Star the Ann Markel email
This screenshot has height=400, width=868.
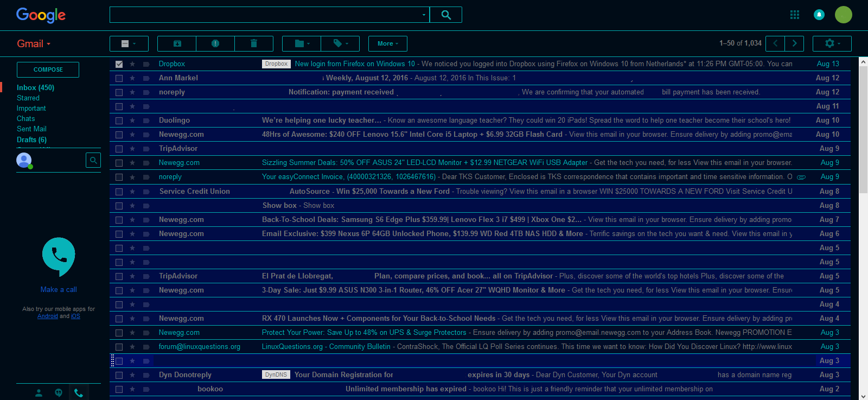coord(132,78)
